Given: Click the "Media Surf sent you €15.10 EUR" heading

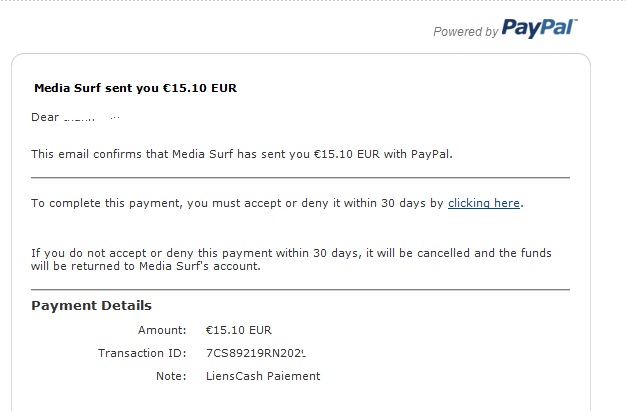Looking at the screenshot, I should pos(135,88).
